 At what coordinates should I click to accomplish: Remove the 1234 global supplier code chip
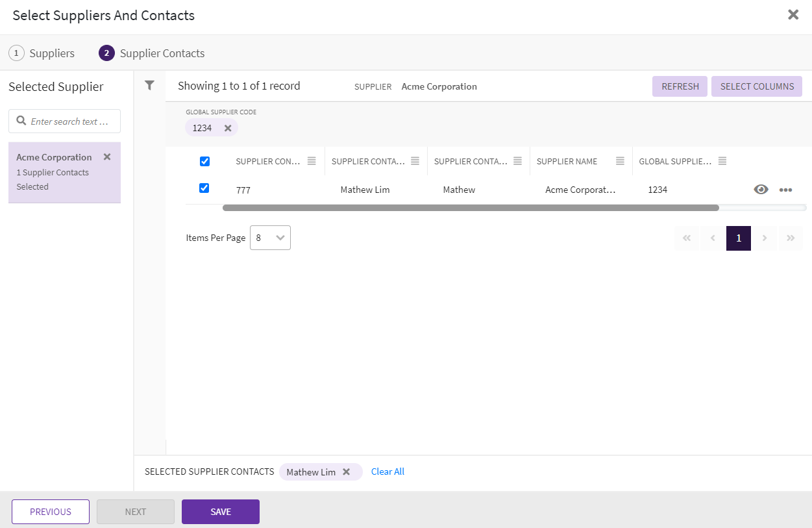pos(228,128)
